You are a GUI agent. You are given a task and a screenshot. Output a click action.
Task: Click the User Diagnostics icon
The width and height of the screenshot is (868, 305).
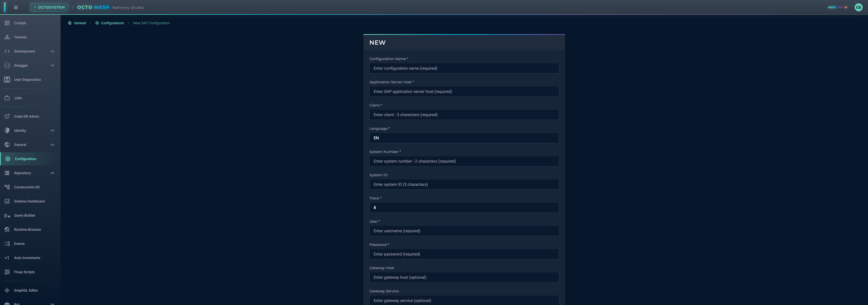click(7, 80)
